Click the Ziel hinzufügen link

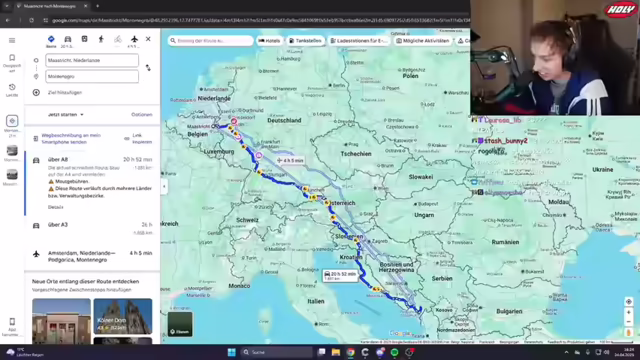pyautogui.click(x=65, y=93)
